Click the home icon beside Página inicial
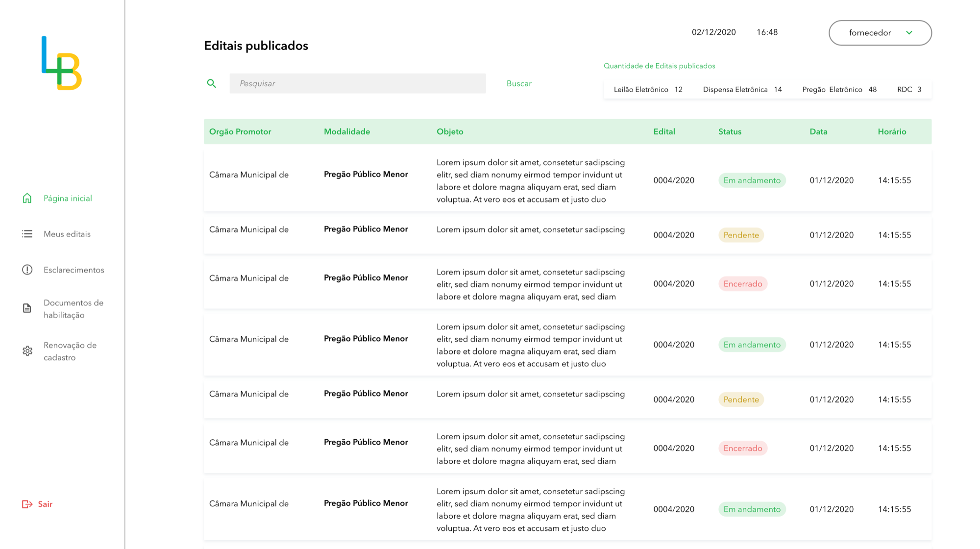 27,198
